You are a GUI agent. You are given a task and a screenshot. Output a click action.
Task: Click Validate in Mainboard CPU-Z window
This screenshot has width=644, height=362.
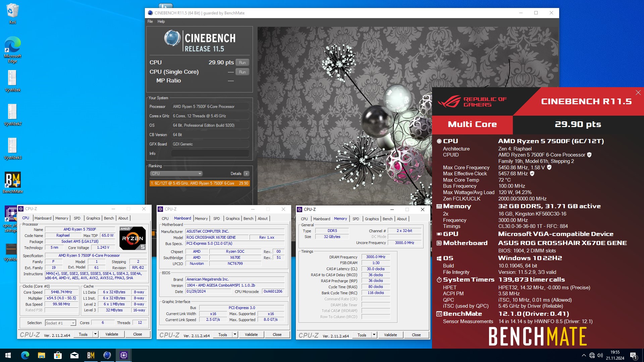tap(251, 335)
